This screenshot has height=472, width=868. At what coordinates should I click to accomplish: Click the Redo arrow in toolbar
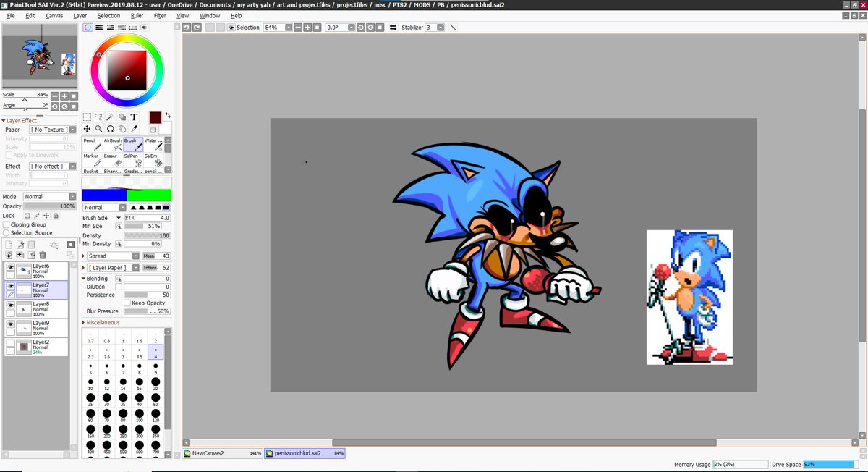[196, 27]
